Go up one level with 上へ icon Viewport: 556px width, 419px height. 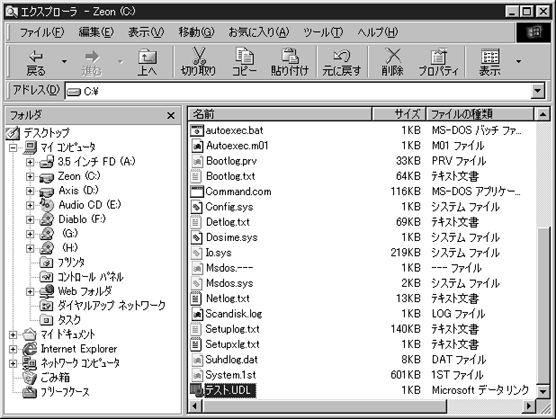pos(148,62)
